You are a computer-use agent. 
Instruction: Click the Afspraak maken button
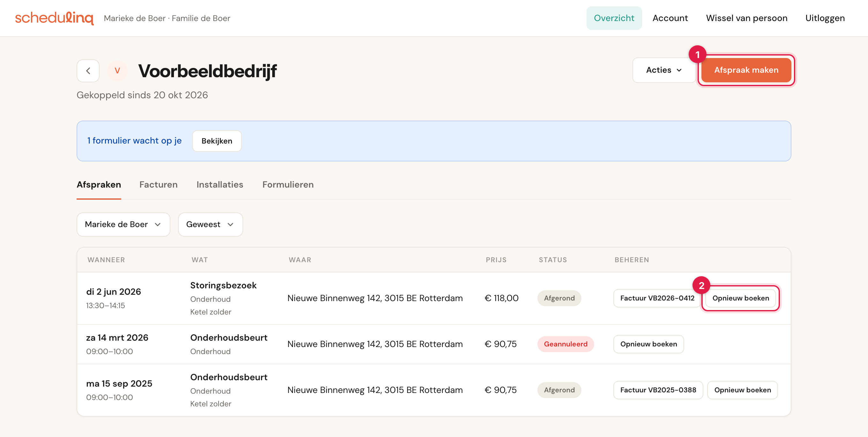tap(746, 70)
